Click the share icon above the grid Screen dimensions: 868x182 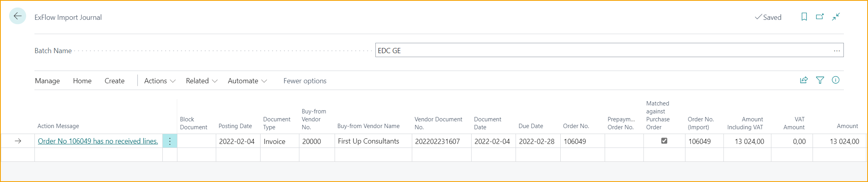(x=803, y=80)
